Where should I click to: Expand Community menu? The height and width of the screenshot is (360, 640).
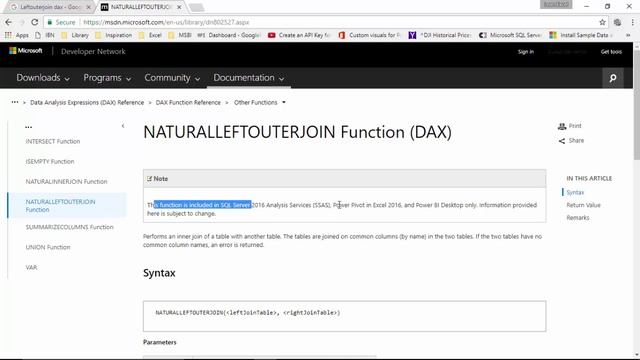[x=172, y=78]
